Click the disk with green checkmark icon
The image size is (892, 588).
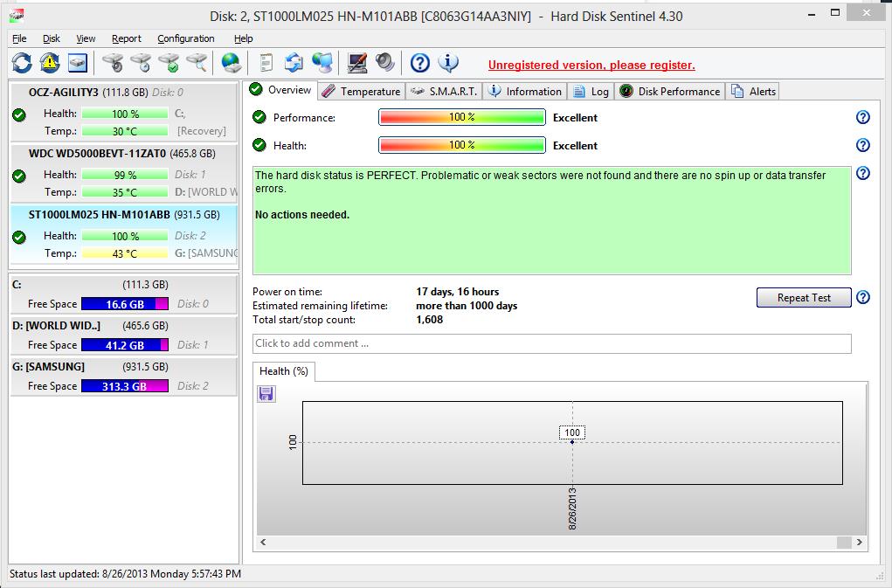click(x=169, y=63)
